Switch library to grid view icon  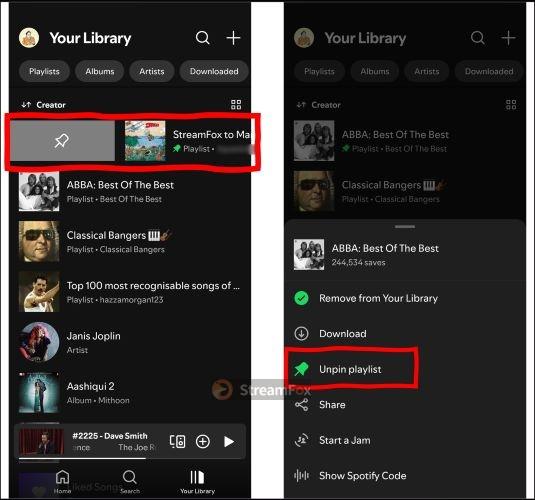pyautogui.click(x=236, y=104)
